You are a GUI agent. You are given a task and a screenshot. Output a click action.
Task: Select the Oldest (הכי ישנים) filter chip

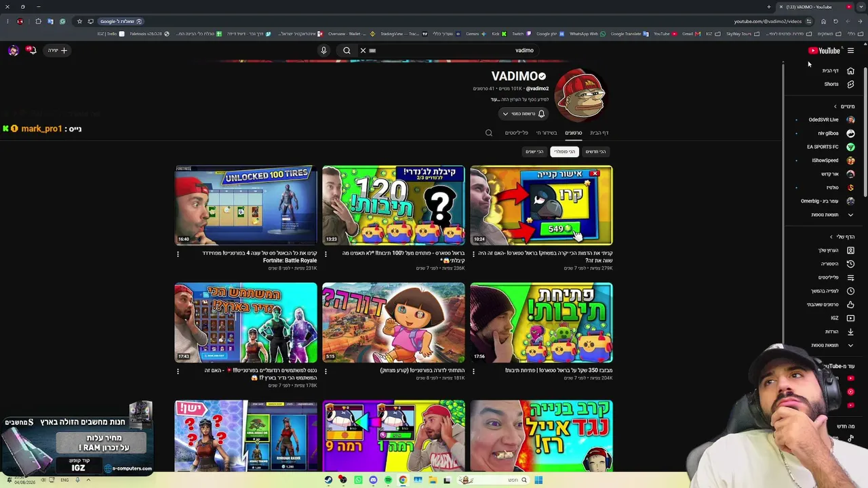tap(534, 152)
